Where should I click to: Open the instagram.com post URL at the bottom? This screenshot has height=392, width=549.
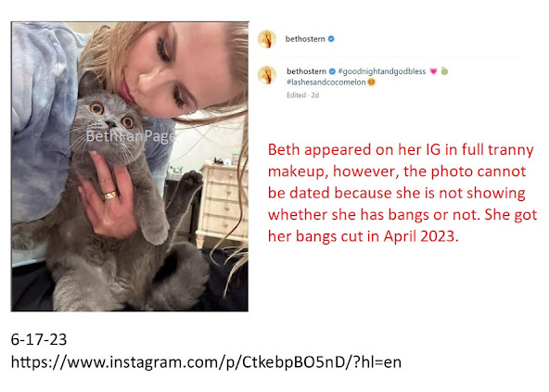pos(206,362)
